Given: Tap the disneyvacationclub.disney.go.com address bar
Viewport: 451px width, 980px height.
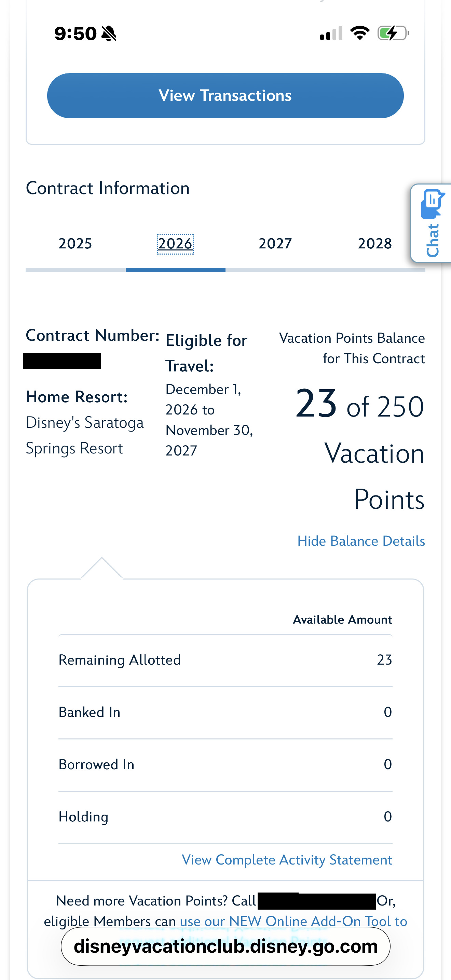Looking at the screenshot, I should (225, 946).
